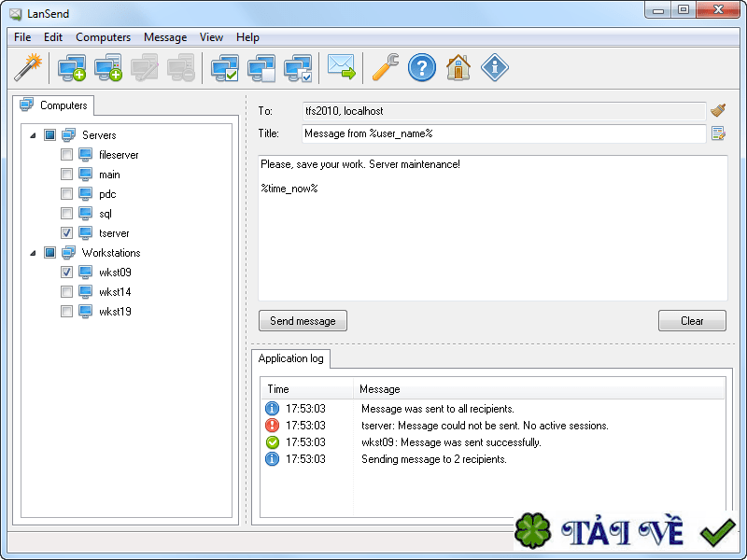Viewport: 747px width, 560px height.
Task: Click the add computer group toolbar icon
Action: point(108,67)
